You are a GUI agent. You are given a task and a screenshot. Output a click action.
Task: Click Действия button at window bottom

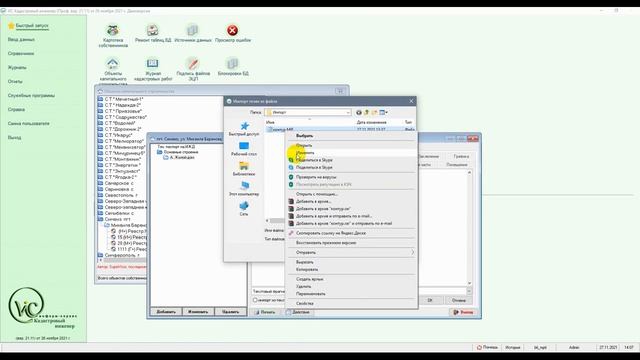pyautogui.click(x=299, y=312)
